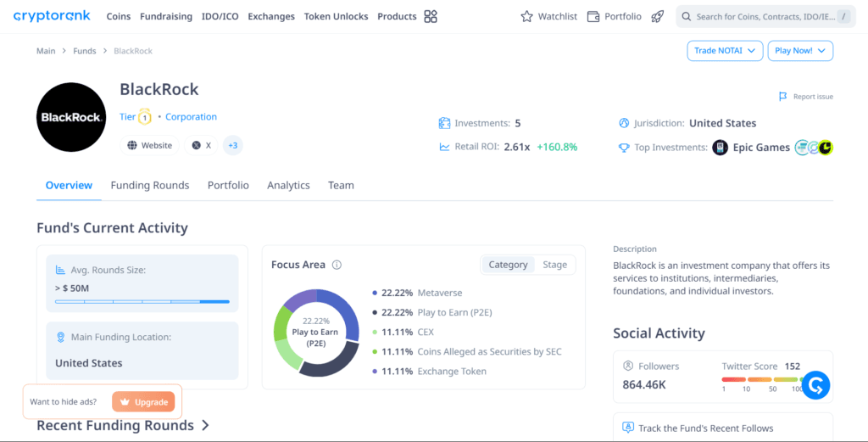Go to Funds breadcrumb
Viewport: 868px width, 442px height.
[85, 51]
